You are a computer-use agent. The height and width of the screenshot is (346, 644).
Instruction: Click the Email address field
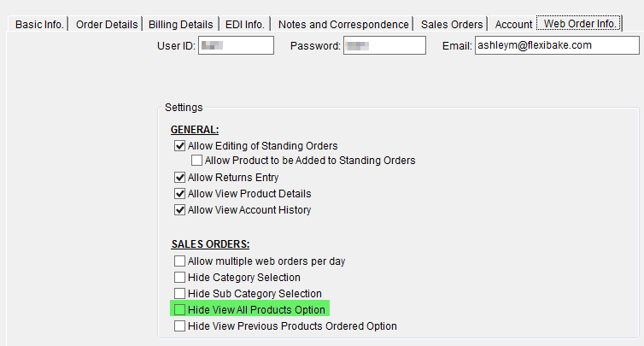click(x=557, y=45)
